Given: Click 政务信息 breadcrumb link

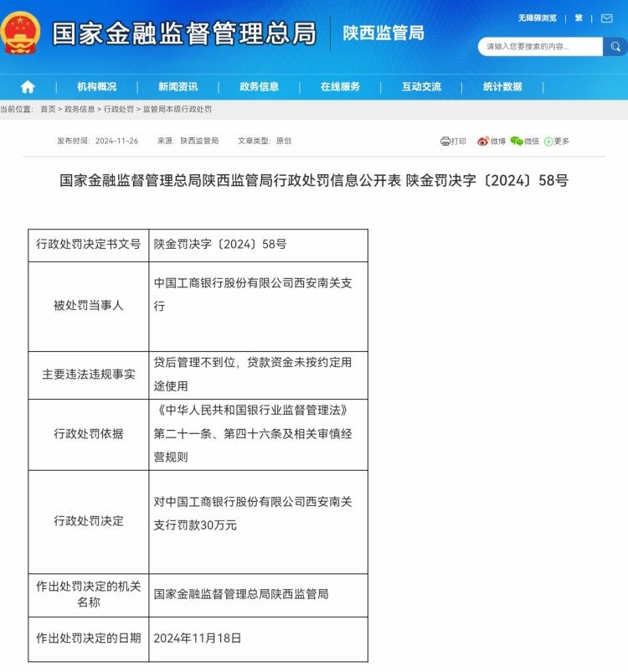Looking at the screenshot, I should tap(80, 109).
